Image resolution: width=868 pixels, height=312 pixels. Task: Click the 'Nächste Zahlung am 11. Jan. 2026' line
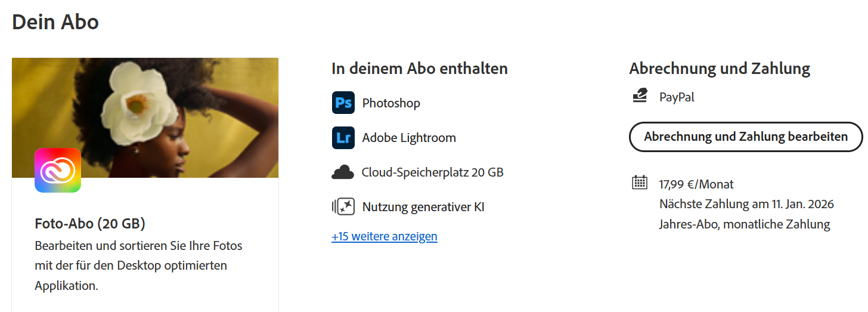[746, 204]
